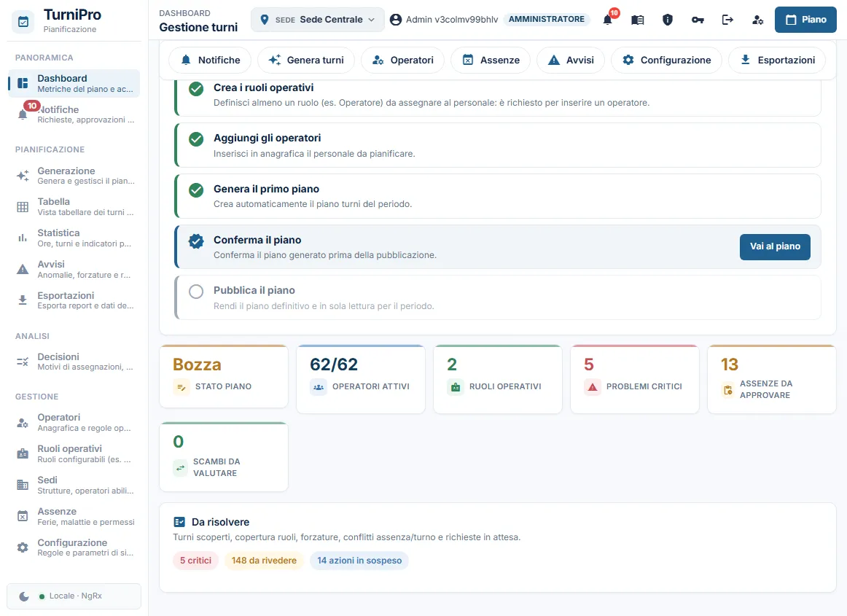This screenshot has height=616, width=847.
Task: Open Statistica in the sidebar
Action: tap(74, 238)
